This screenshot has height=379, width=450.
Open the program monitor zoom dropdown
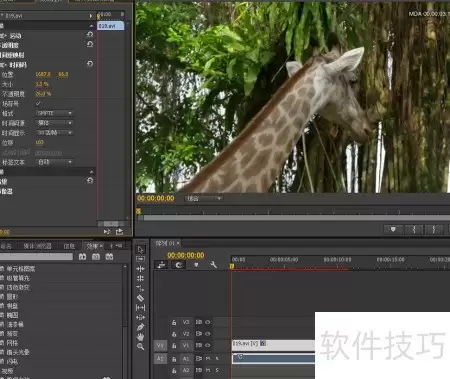tap(204, 198)
